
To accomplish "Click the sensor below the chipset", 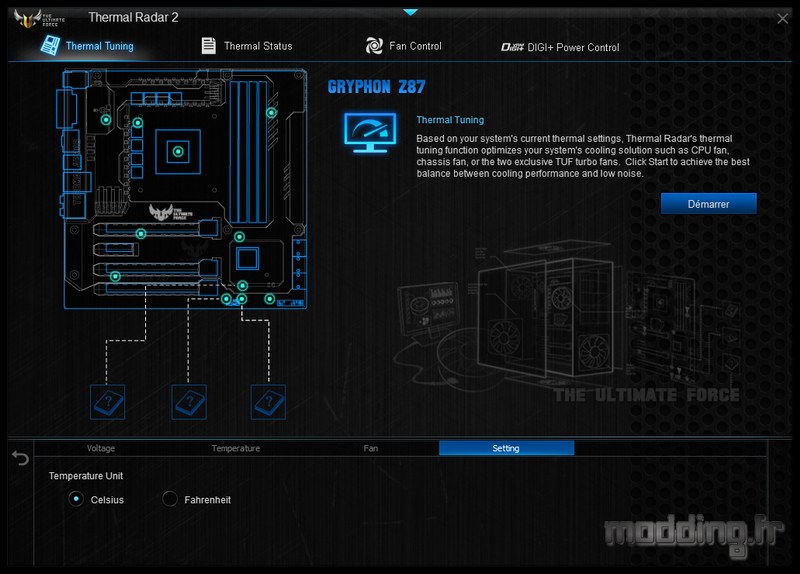I will [x=242, y=285].
